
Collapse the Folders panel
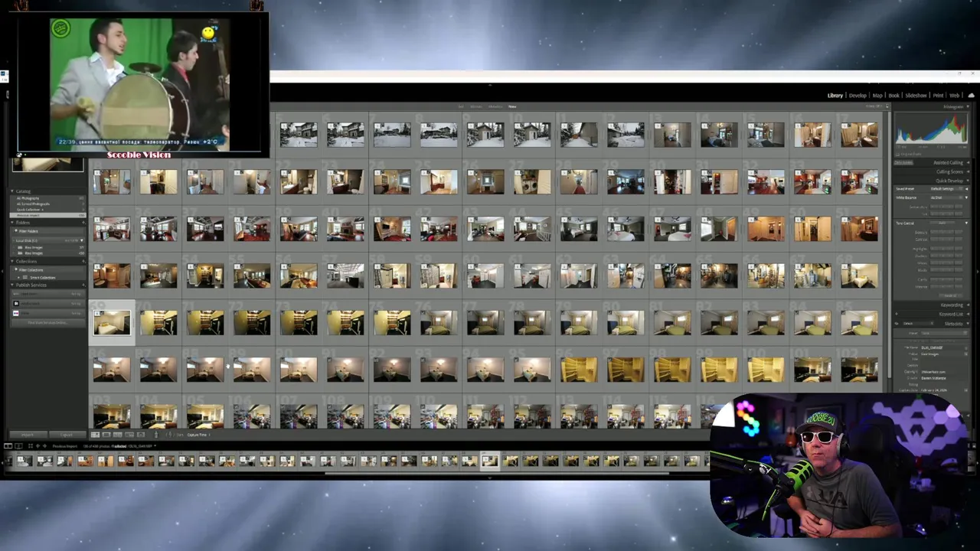(11, 223)
